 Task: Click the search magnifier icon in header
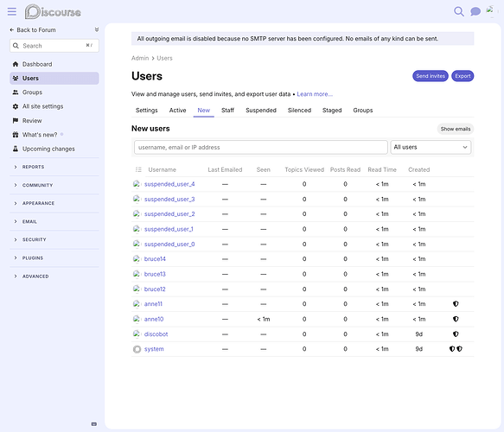[x=459, y=11]
